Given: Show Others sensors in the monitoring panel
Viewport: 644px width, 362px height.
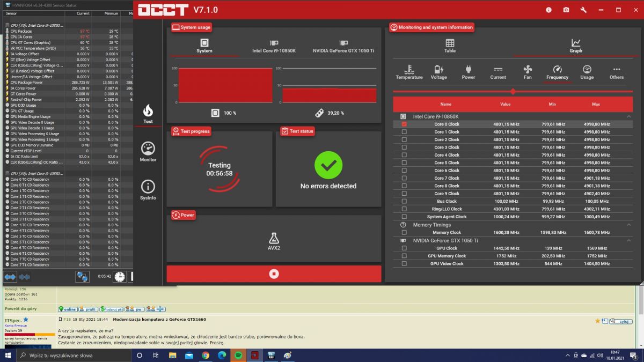Looking at the screenshot, I should (x=617, y=72).
